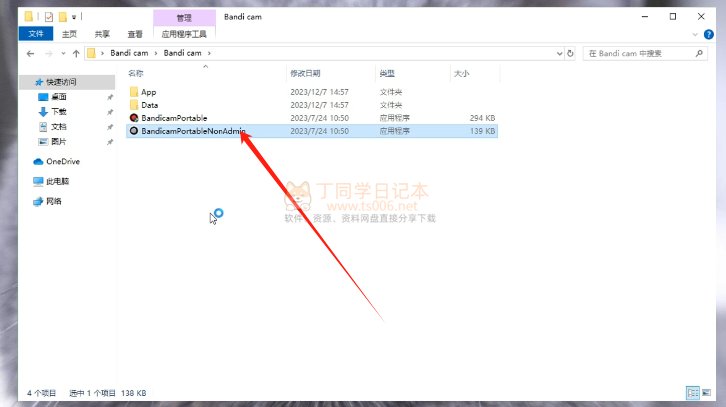Open 文档 in the navigation pane
This screenshot has width=726, height=407.
click(x=58, y=126)
